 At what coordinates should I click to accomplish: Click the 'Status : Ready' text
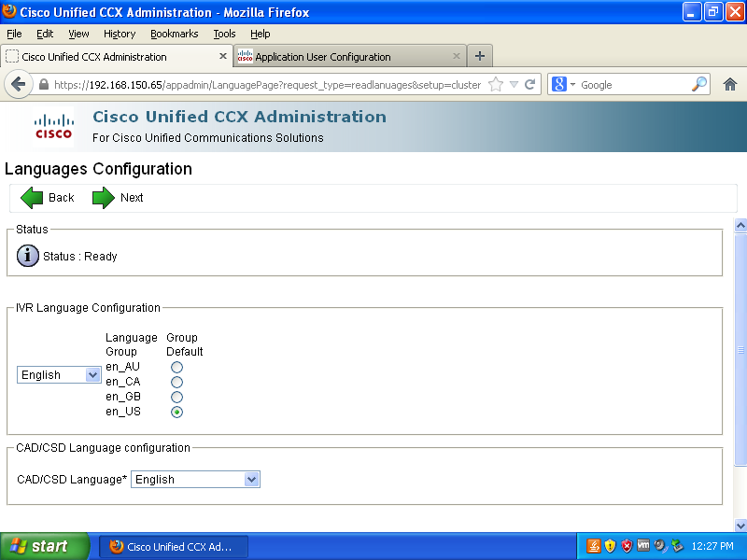tap(80, 256)
